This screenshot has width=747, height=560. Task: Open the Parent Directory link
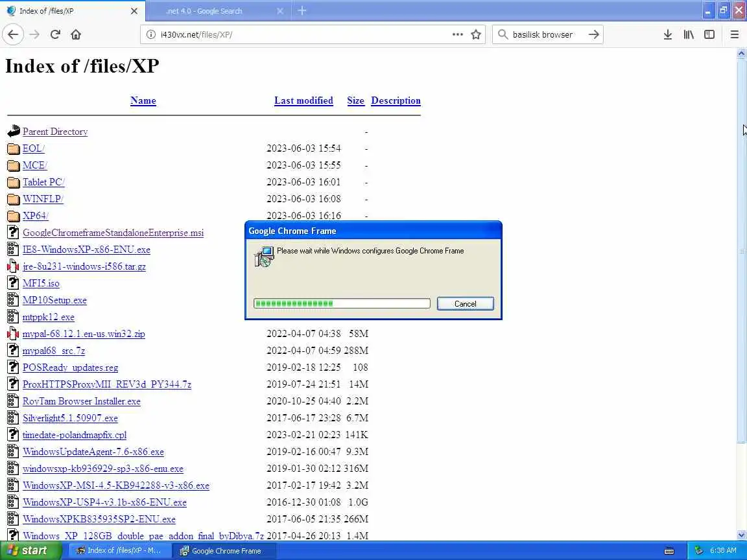[55, 132]
